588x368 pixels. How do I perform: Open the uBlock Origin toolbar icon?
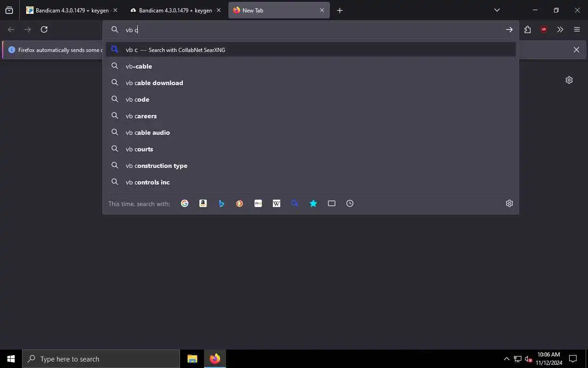[544, 29]
